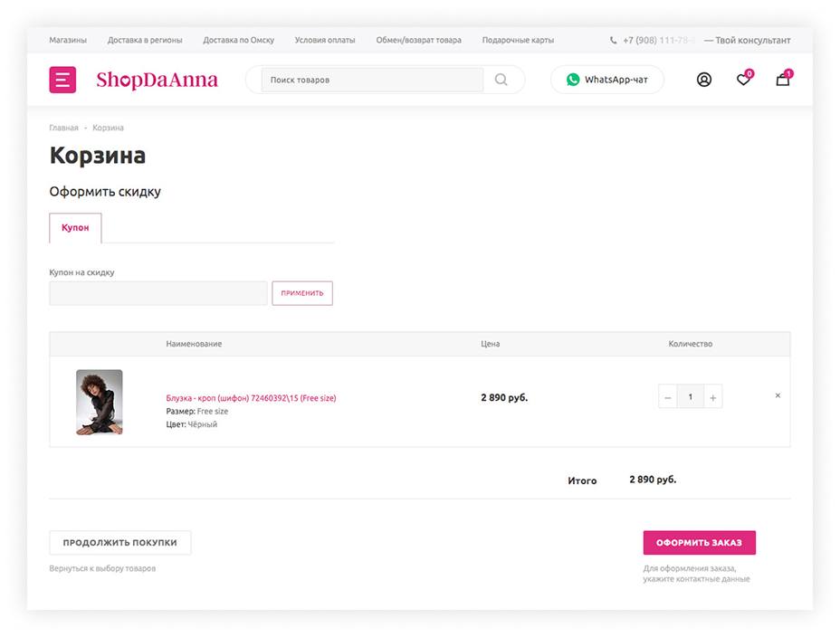The image size is (840, 637).
Task: Open the pink hamburger menu
Action: tap(62, 80)
